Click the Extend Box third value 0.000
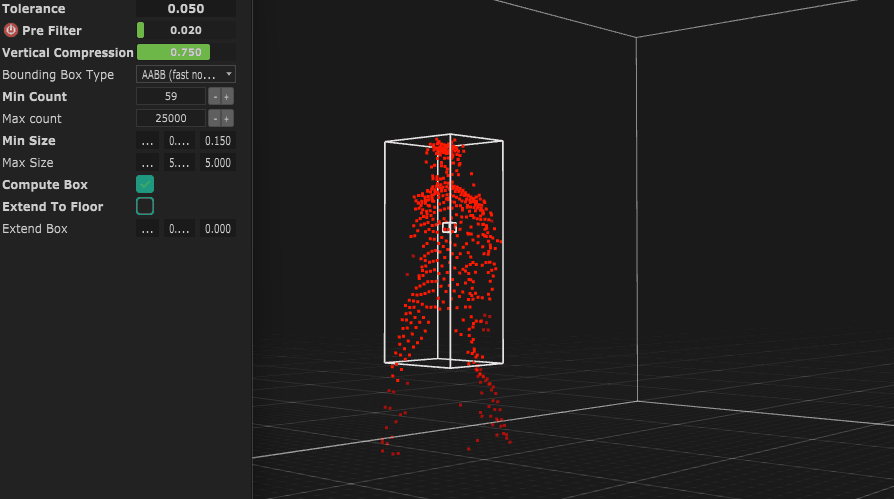This screenshot has width=894, height=499. (217, 229)
